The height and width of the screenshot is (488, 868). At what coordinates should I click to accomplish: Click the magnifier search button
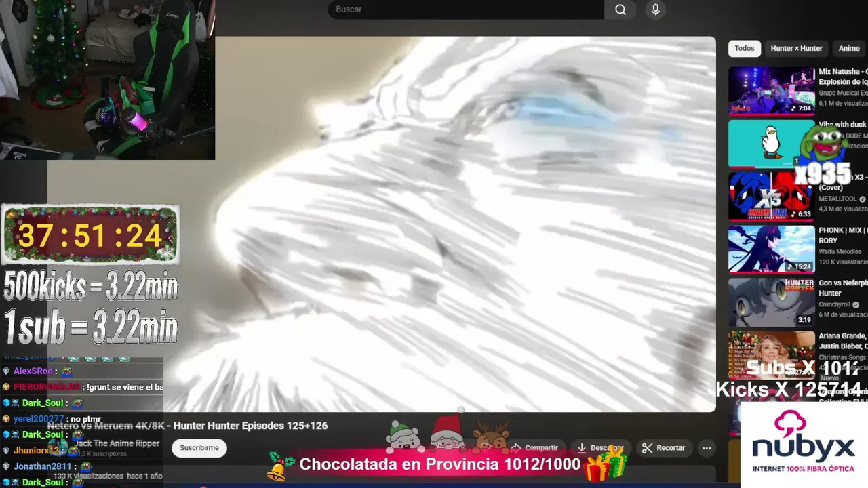(x=620, y=9)
